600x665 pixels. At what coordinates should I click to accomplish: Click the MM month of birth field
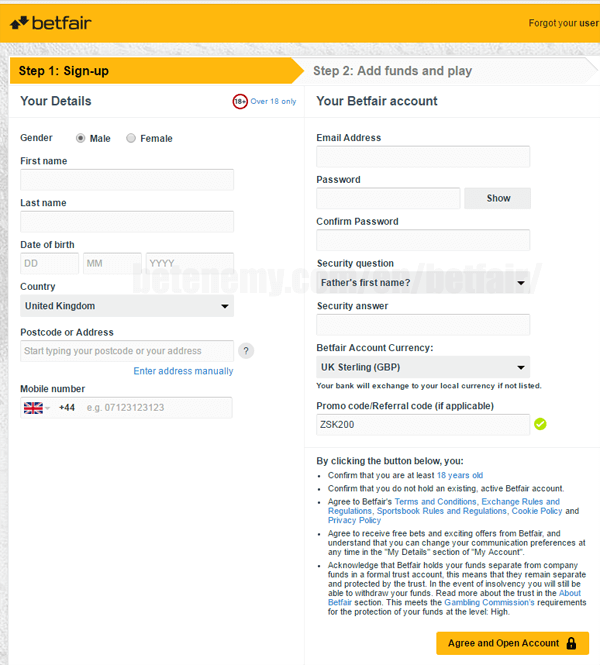pyautogui.click(x=112, y=263)
